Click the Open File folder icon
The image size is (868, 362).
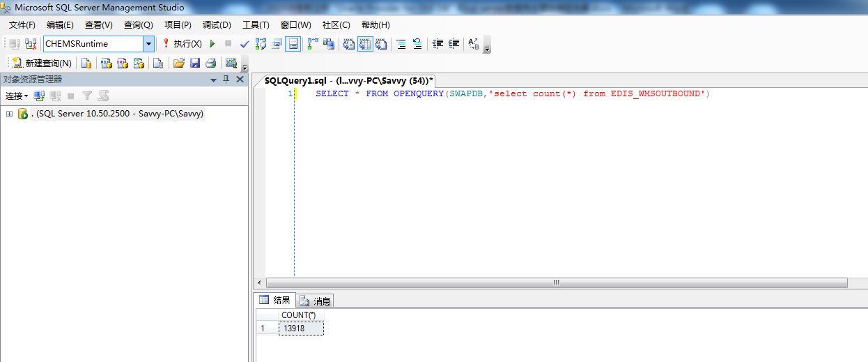click(x=179, y=63)
